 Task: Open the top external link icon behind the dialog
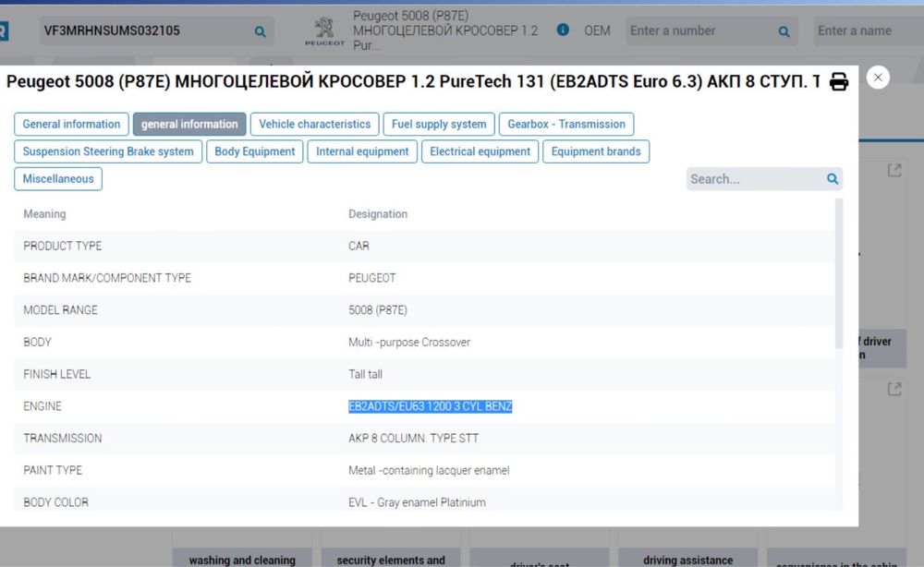tap(894, 171)
